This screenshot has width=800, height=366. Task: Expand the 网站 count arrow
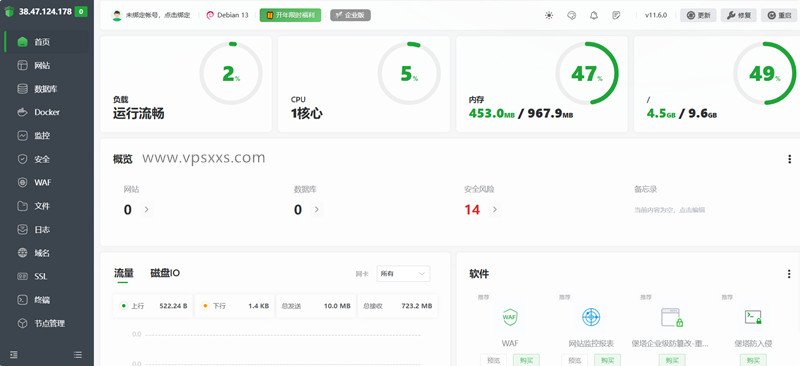coord(146,209)
